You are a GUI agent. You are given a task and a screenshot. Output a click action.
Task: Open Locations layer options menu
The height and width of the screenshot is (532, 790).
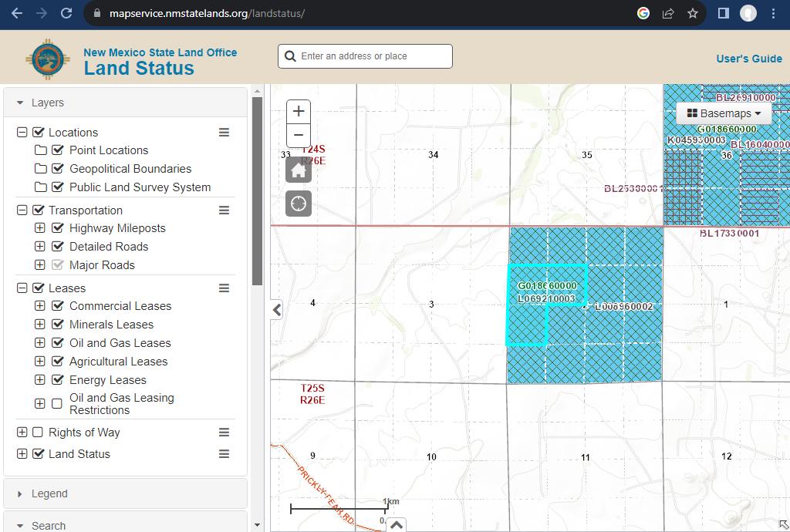click(225, 133)
